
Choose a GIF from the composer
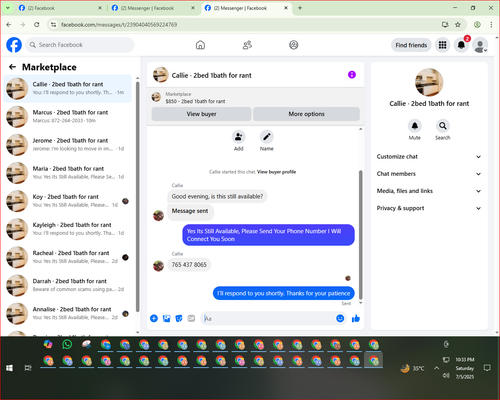191,318
